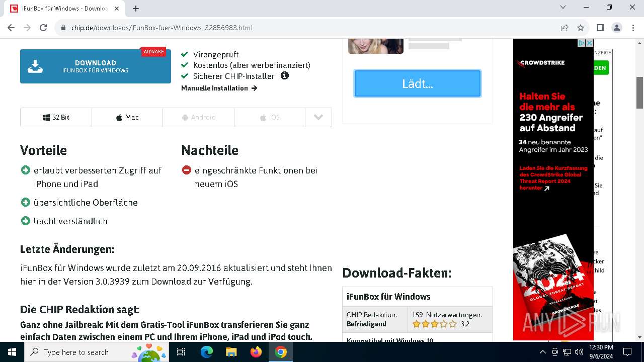Open the Chrome profile avatar
Image resolution: width=644 pixels, height=362 pixels.
tap(617, 28)
